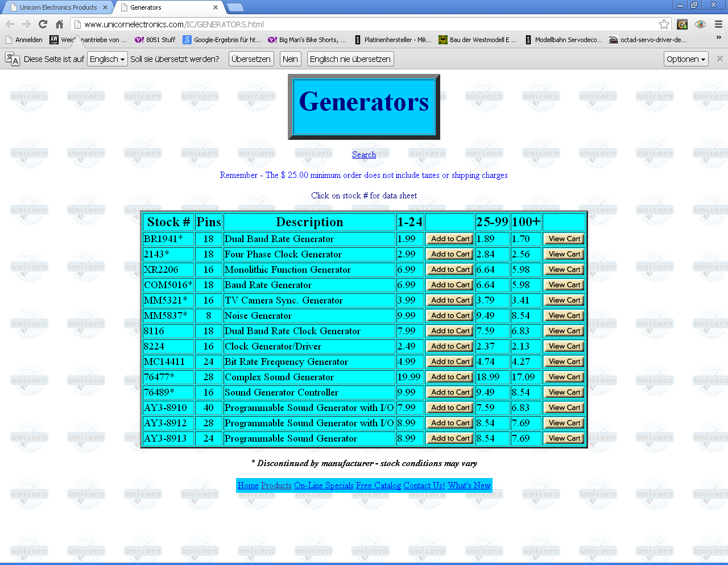Viewport: 728px width, 565px height.
Task: Go back with the browser back arrow
Action: pos(10,24)
